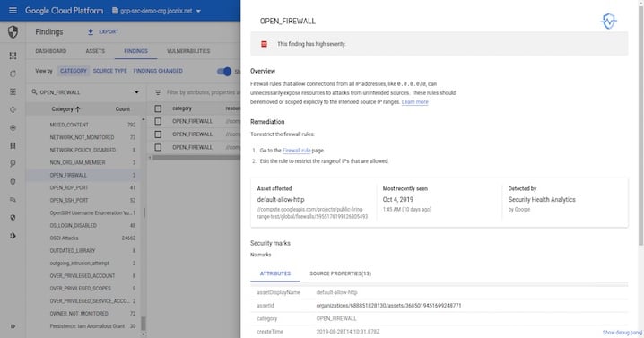Select the OPEN_FIREWALL category row
Viewport: 644px width, 338px height.
[x=83, y=176]
